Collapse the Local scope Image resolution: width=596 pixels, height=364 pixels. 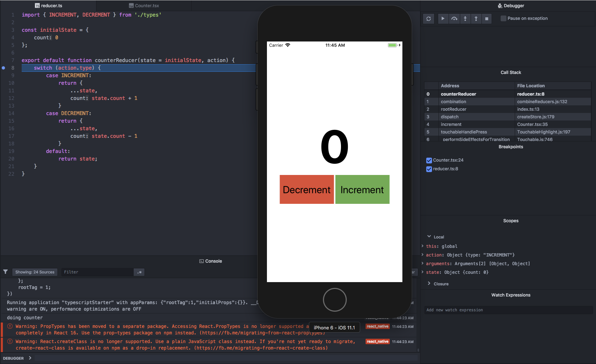[429, 237]
